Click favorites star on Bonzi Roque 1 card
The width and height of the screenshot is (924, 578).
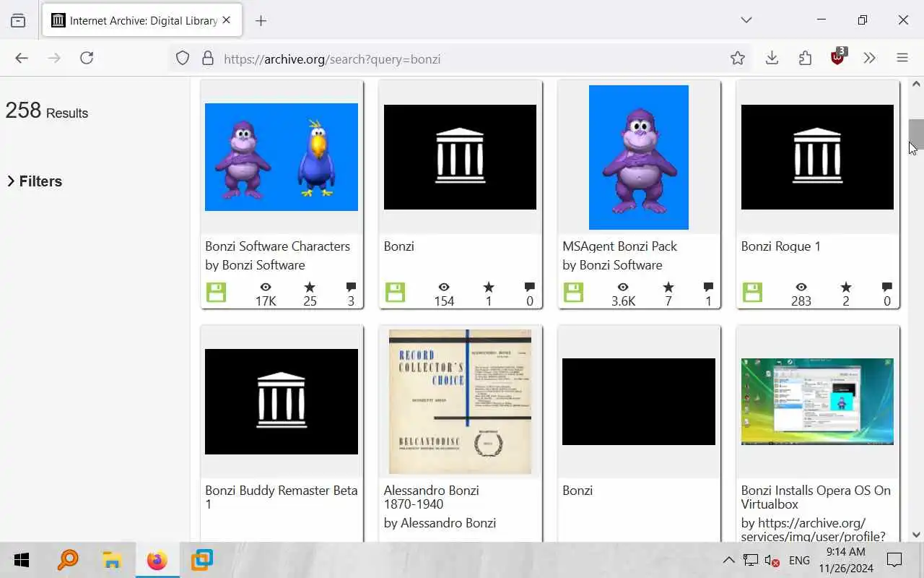tap(846, 288)
